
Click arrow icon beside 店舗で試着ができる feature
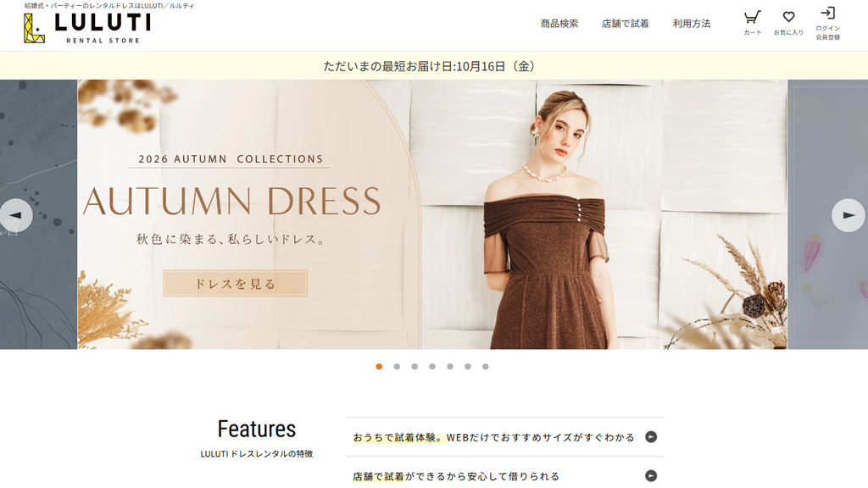tap(651, 476)
